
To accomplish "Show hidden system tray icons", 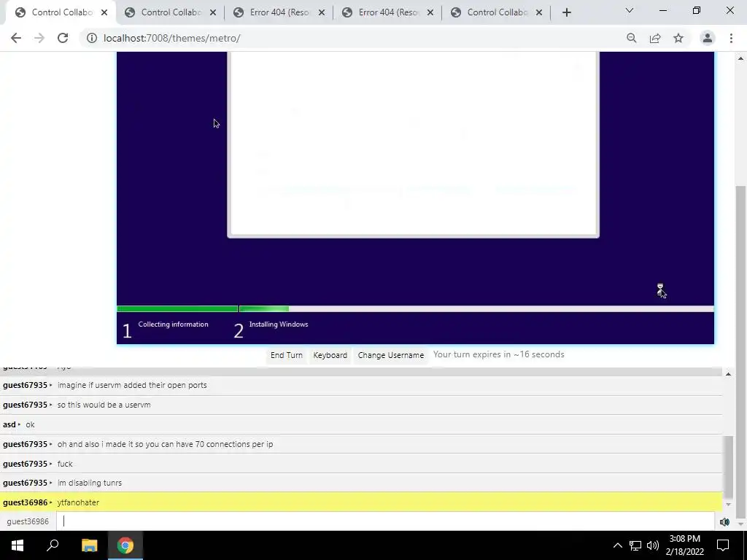I will point(617,545).
